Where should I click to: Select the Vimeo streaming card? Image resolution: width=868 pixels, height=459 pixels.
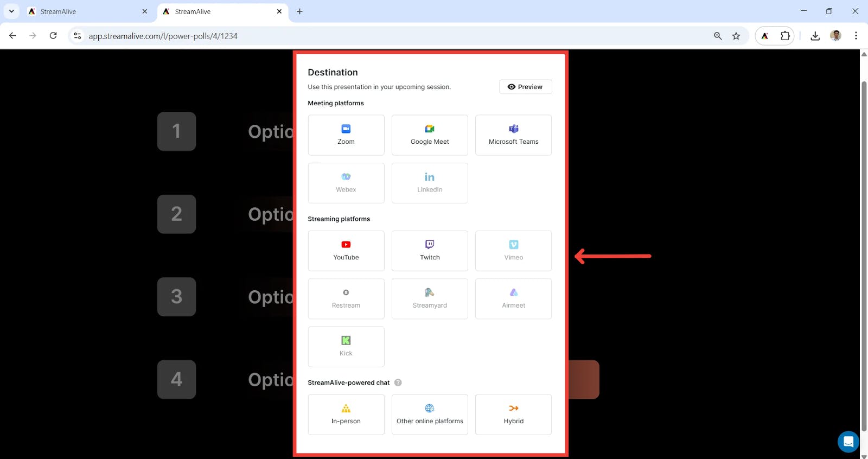click(x=513, y=251)
